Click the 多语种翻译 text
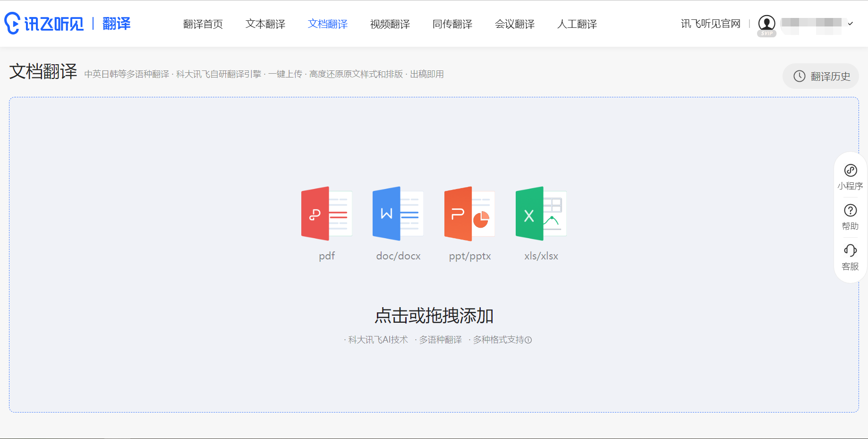Screen dimensions: 868x439 tap(441, 340)
